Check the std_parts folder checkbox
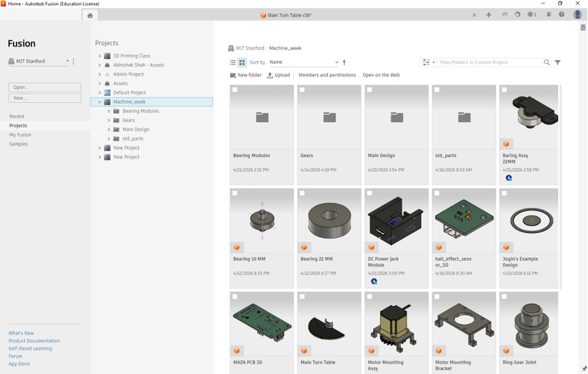The image size is (588, 374). (437, 90)
